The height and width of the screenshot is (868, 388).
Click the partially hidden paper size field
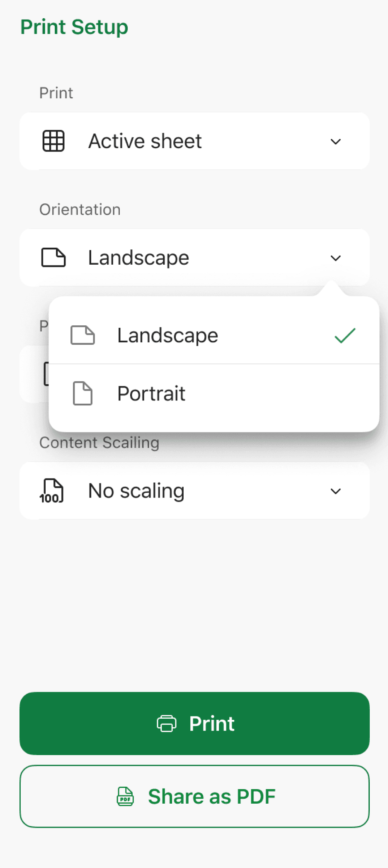[34, 374]
